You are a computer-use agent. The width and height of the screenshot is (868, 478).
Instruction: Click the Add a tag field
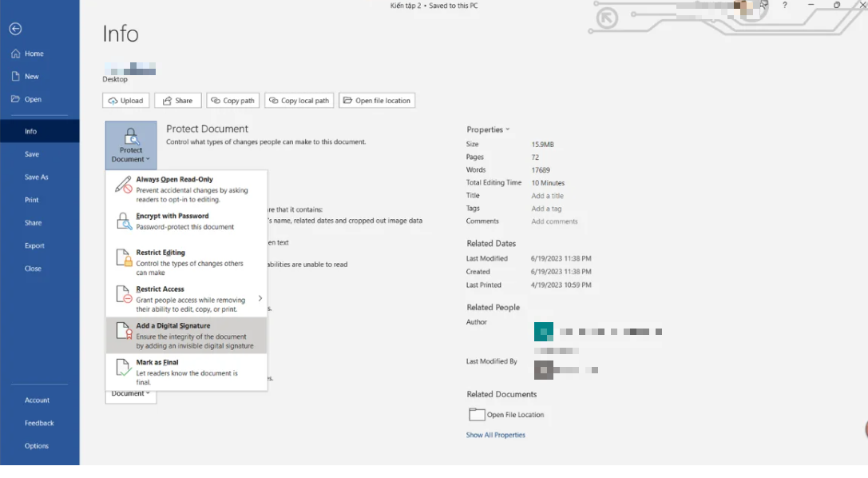[x=546, y=209]
